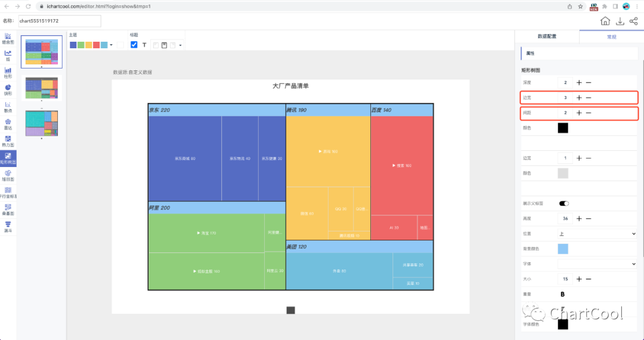The width and height of the screenshot is (644, 340).
Task: Share the chart
Action: [x=633, y=21]
